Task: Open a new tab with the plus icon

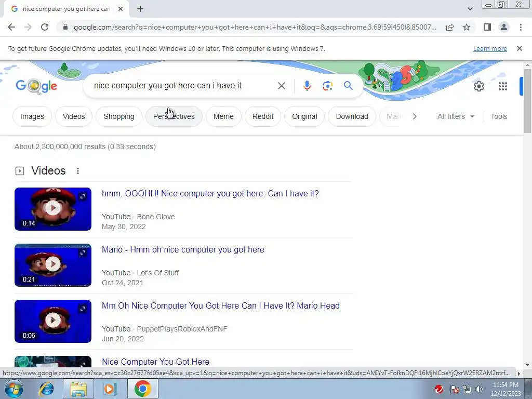Action: pyautogui.click(x=140, y=9)
